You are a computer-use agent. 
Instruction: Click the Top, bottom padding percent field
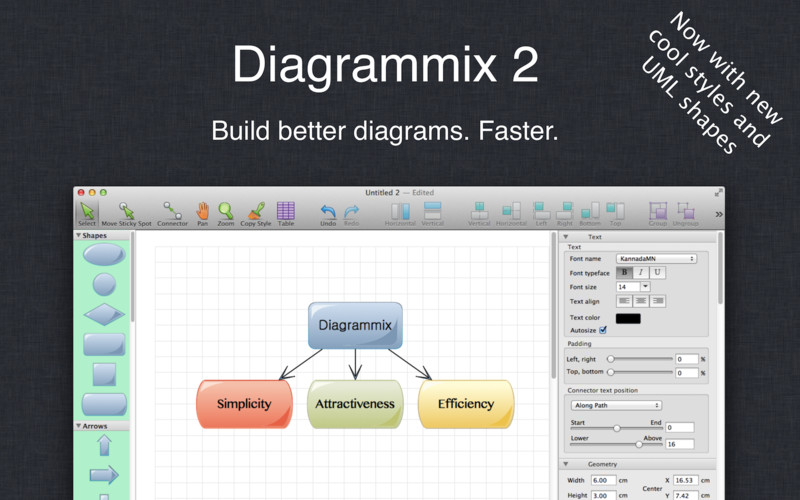[687, 373]
